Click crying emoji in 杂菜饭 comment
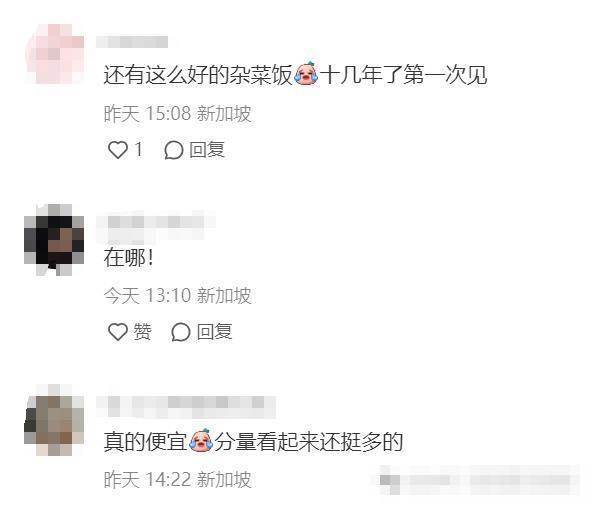 pyautogui.click(x=306, y=73)
